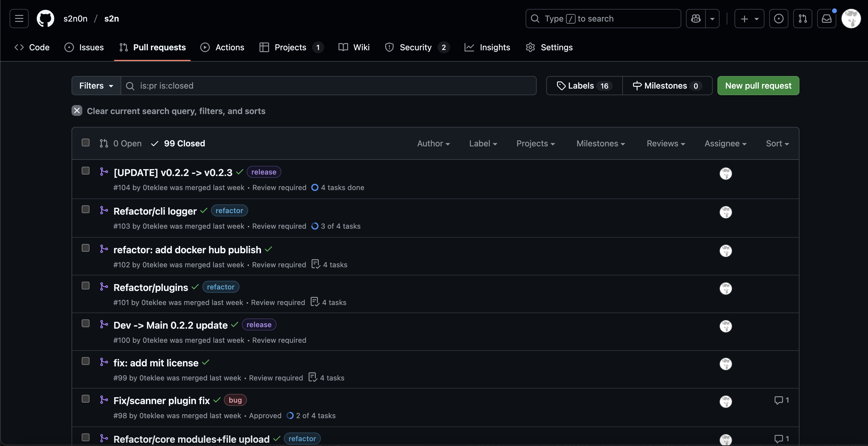Screen dimensions: 868x446
Task: Check the select-all pull requests checkbox
Action: point(85,142)
